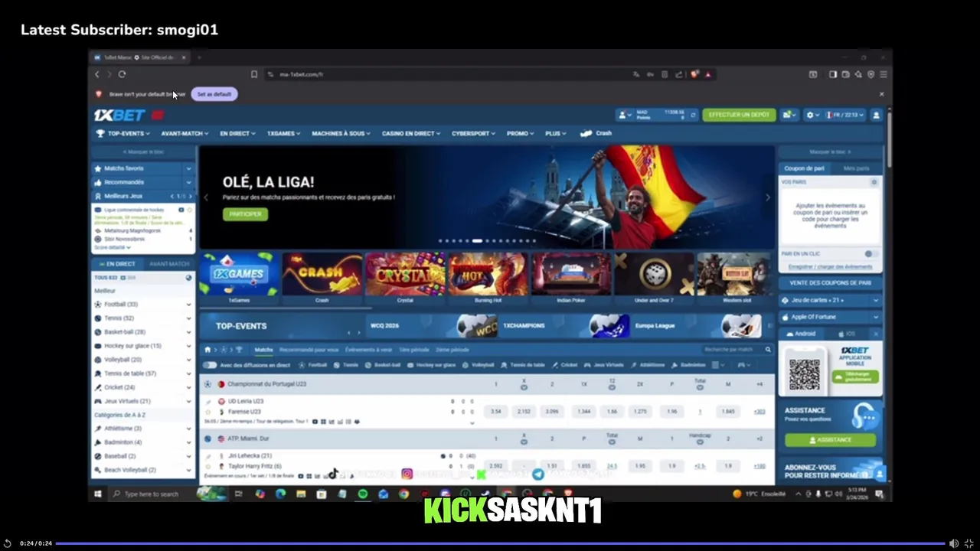Open the TOP-EVENTS menu
The height and width of the screenshot is (551, 980).
[122, 133]
